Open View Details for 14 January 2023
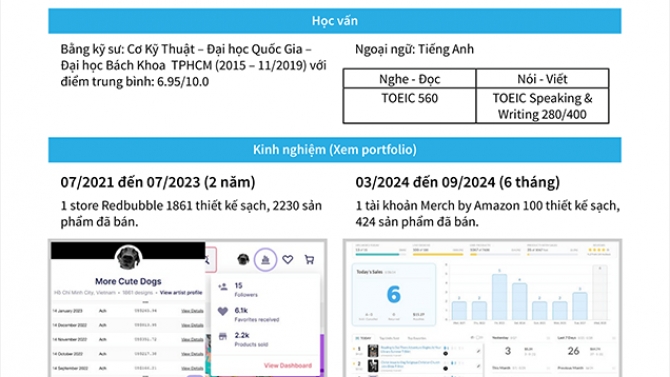Viewport: 670px width, 377px height. click(x=192, y=311)
